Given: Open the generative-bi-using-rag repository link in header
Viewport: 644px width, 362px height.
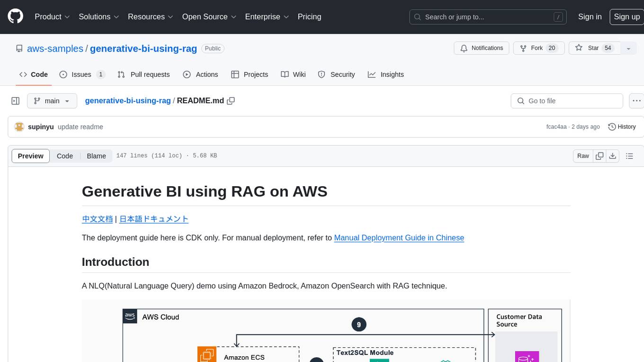Looking at the screenshot, I should tap(143, 48).
